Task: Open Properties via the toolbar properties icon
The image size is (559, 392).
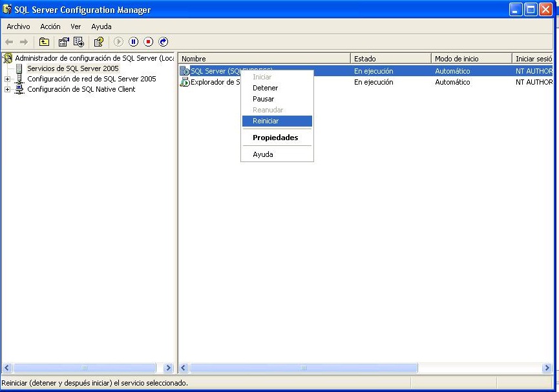Action: [x=63, y=42]
